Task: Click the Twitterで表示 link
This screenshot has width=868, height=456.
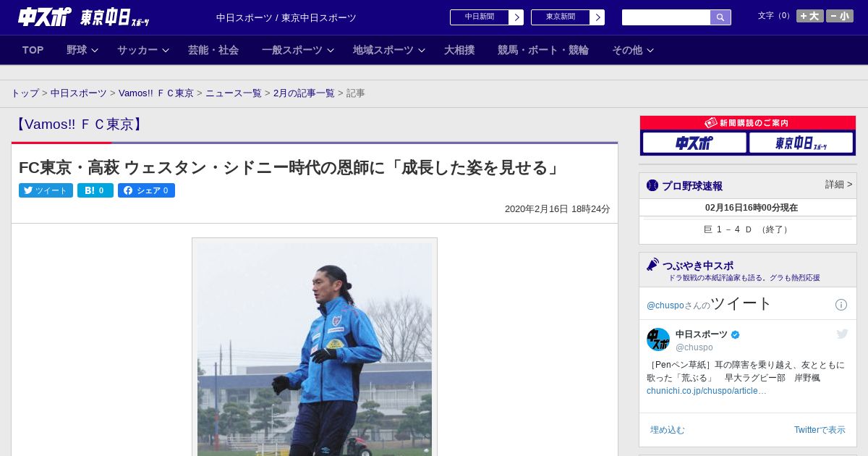Action: point(820,430)
